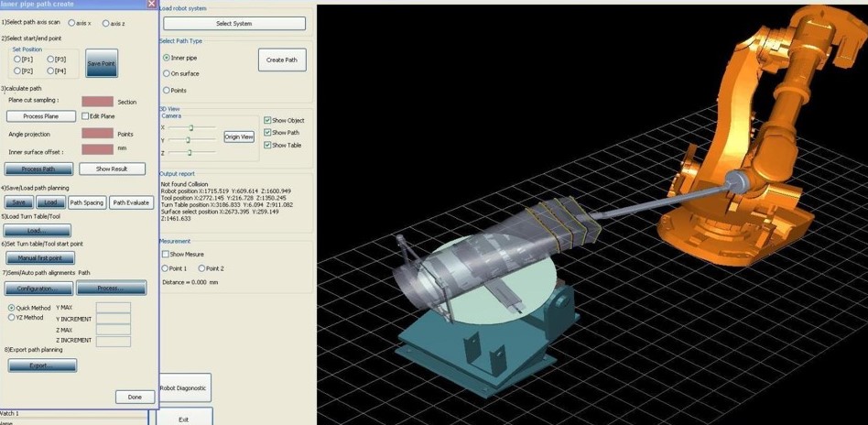Select the axis x scan radio button
868x425 pixels.
(x=72, y=23)
